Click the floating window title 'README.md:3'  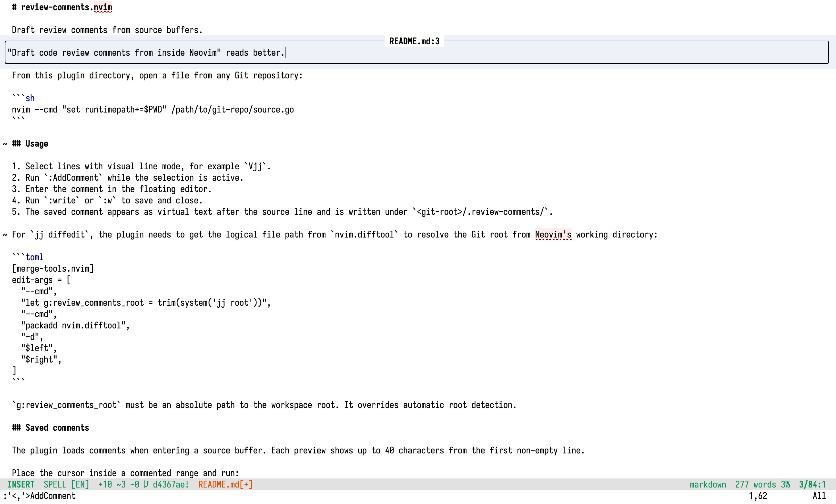[414, 41]
